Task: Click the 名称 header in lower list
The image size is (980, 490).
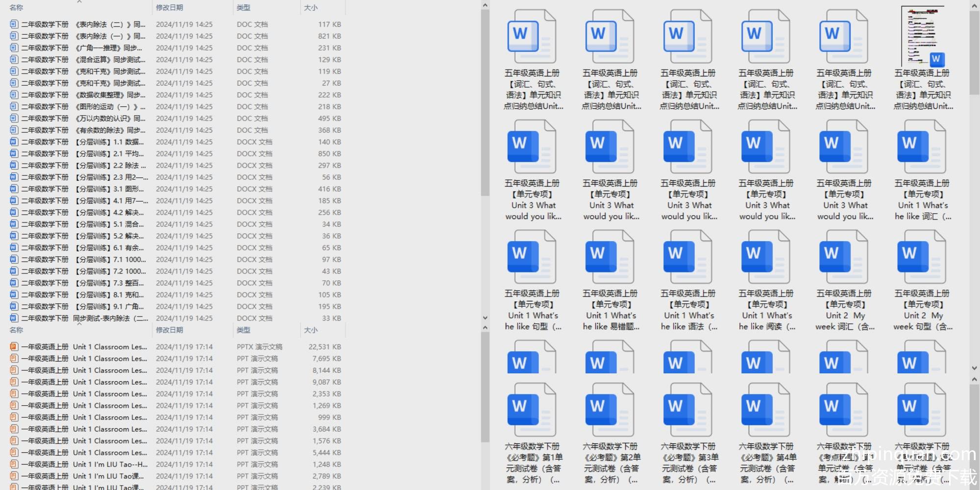Action: pos(16,330)
